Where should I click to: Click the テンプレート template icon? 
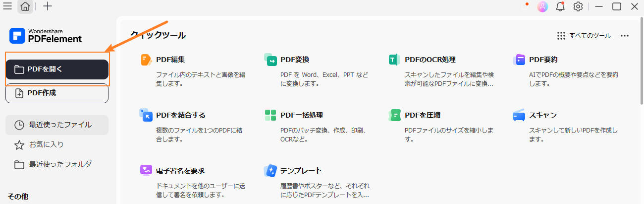point(270,171)
